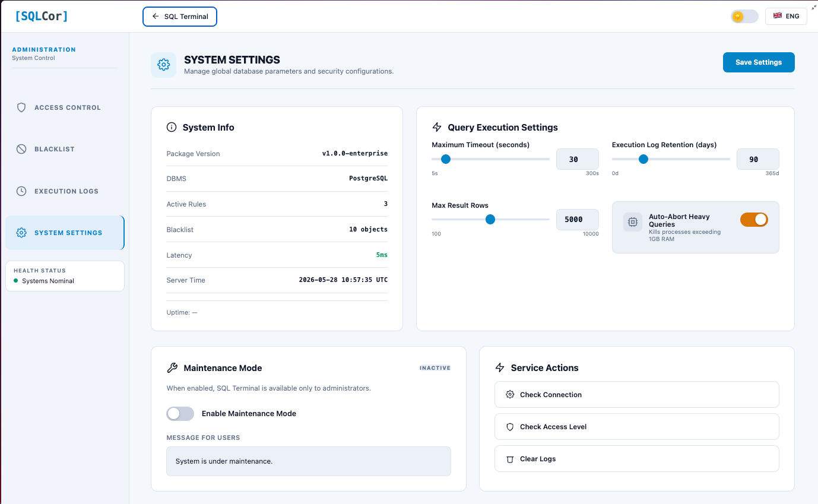Image resolution: width=818 pixels, height=504 pixels.
Task: Click the SQLCor logo
Action: (x=42, y=16)
